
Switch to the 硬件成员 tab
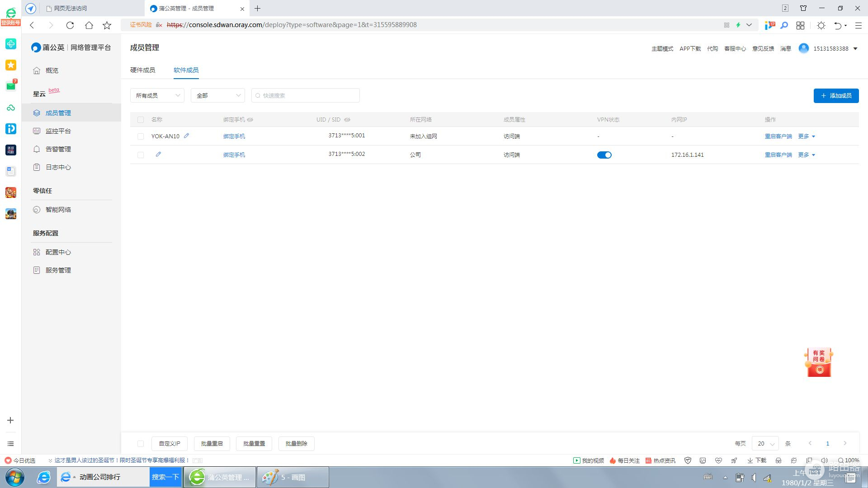(142, 70)
